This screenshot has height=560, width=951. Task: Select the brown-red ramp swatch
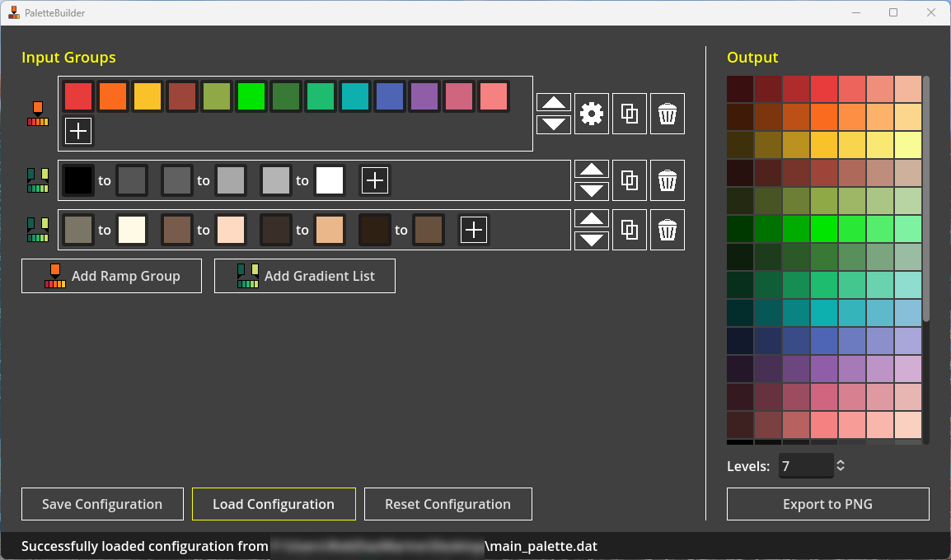182,96
